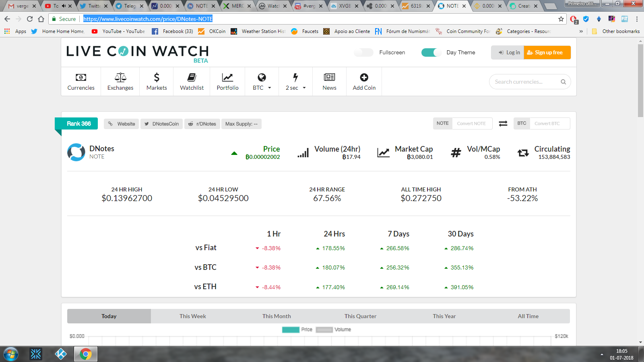Viewport: 644px width, 362px height.
Task: Select the This Week chart tab
Action: tap(193, 316)
